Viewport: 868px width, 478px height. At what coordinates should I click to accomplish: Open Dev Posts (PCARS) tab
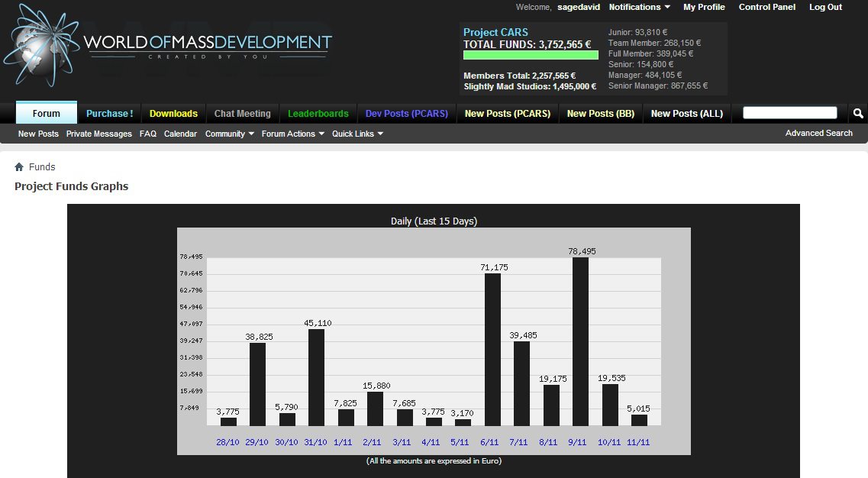407,114
